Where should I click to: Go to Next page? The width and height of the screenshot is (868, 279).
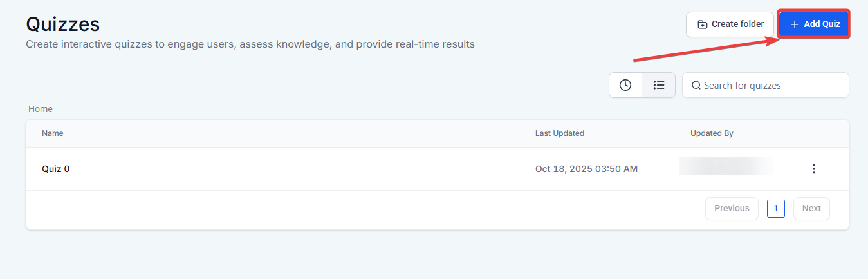(x=811, y=209)
